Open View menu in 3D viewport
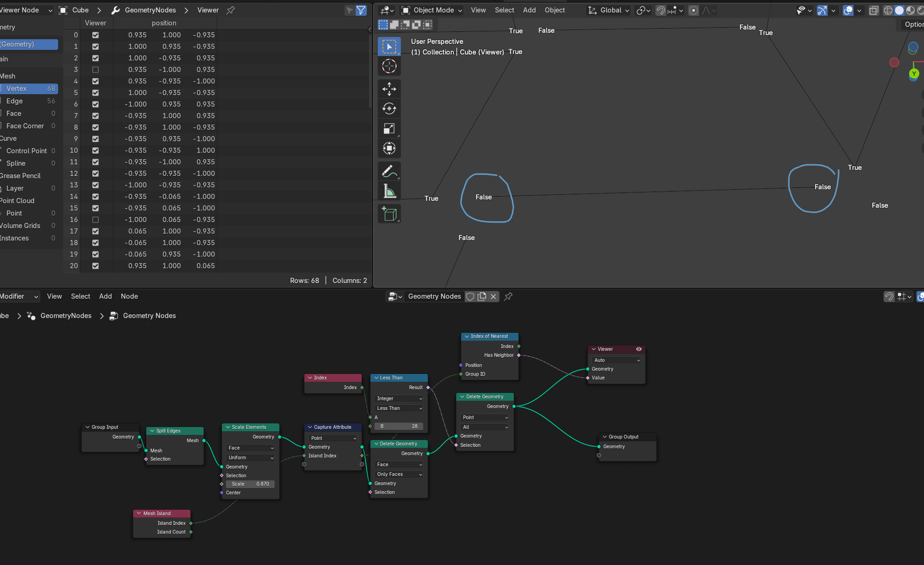The width and height of the screenshot is (924, 565). tap(478, 10)
